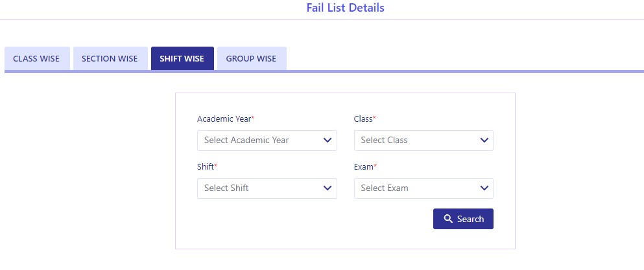644x270 pixels.
Task: Click the Academic Year chevron arrow
Action: [328, 141]
